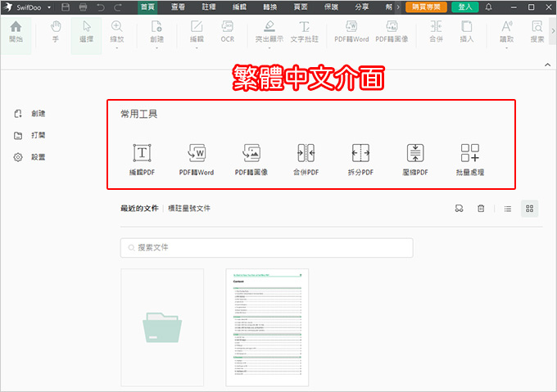The height and width of the screenshot is (392, 557).
Task: Click the 編輯 edit toolbar icon
Action: [197, 32]
